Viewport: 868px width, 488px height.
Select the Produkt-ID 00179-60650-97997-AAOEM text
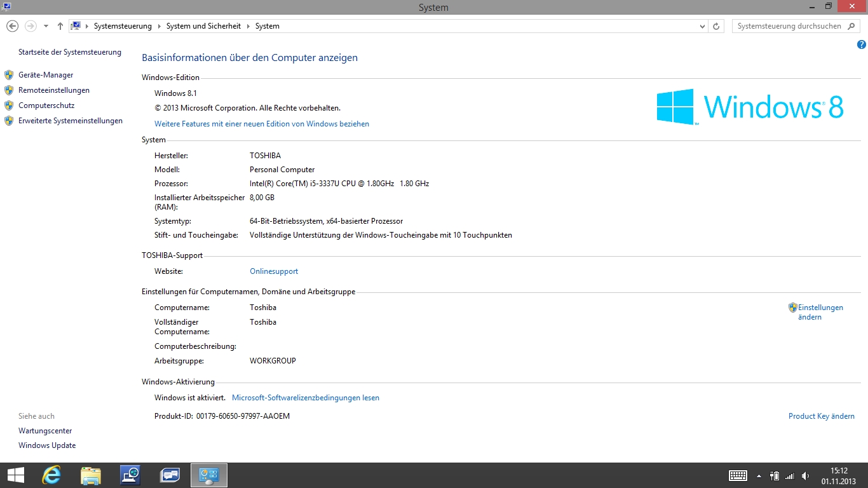222,416
